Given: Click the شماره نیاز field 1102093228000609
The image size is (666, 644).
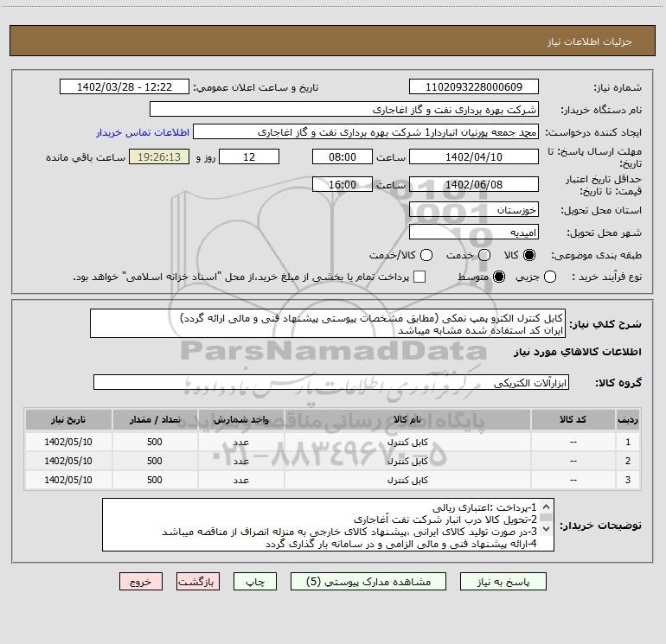Looking at the screenshot, I should [474, 87].
